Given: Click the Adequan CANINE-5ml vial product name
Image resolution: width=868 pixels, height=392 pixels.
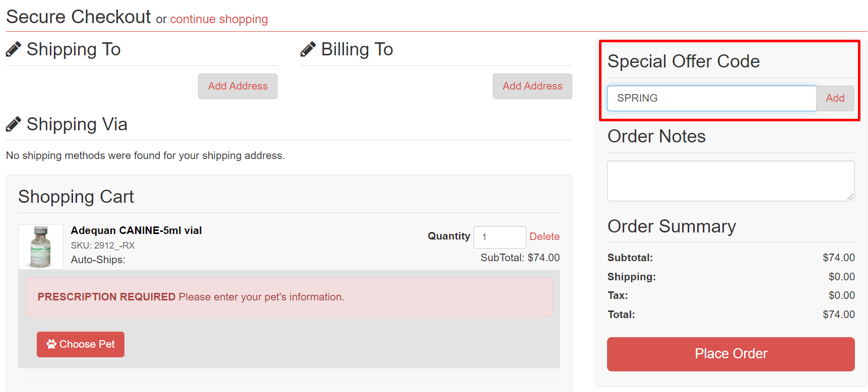Looking at the screenshot, I should click(x=137, y=230).
